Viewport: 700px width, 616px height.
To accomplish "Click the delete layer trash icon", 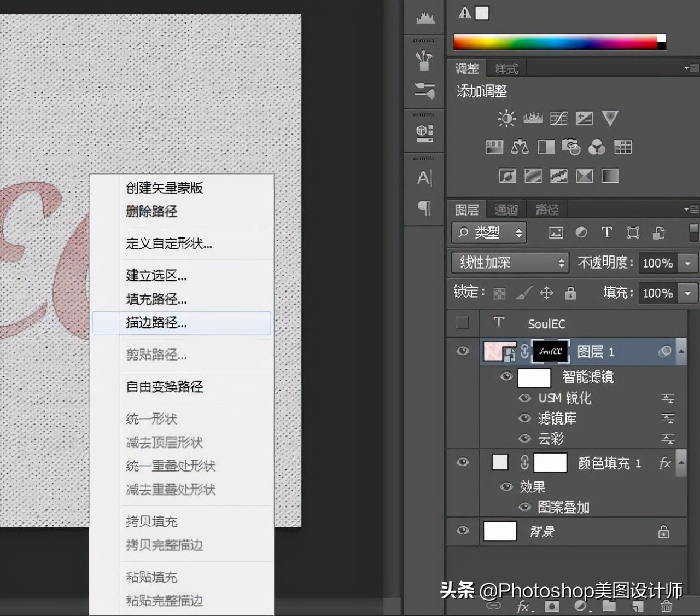I will (x=666, y=606).
